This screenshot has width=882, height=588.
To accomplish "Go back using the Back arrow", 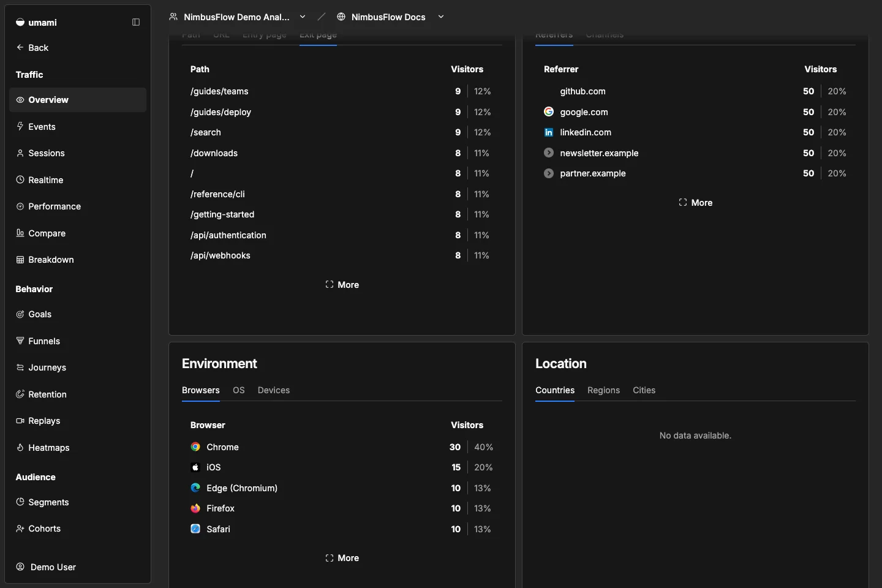I will [20, 47].
